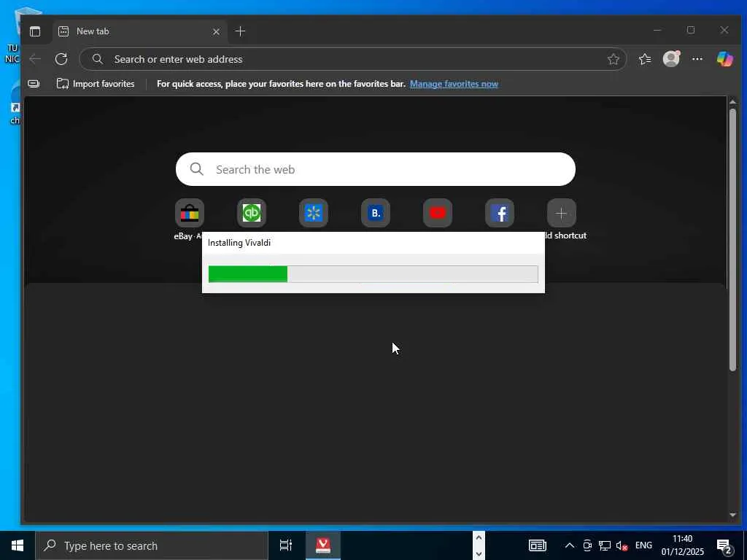This screenshot has height=560, width=747.
Task: Open the eBay shortcut tile
Action: 190,214
